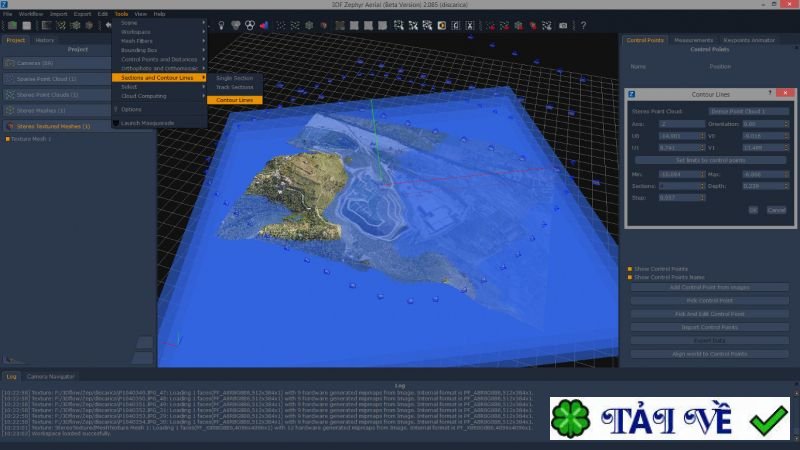Click Add Control Point from images
This screenshot has height=450, width=800.
click(x=710, y=288)
